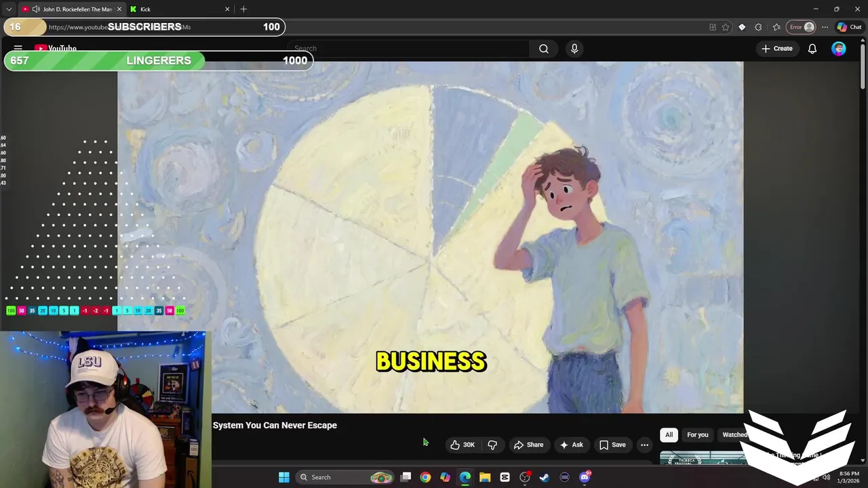Open OBS Studio from the taskbar
This screenshot has width=868, height=488.
pyautogui.click(x=525, y=477)
